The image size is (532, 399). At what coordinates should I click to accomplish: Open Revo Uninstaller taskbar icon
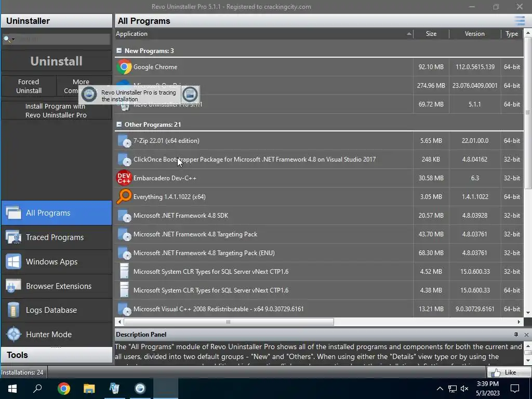pos(115,389)
